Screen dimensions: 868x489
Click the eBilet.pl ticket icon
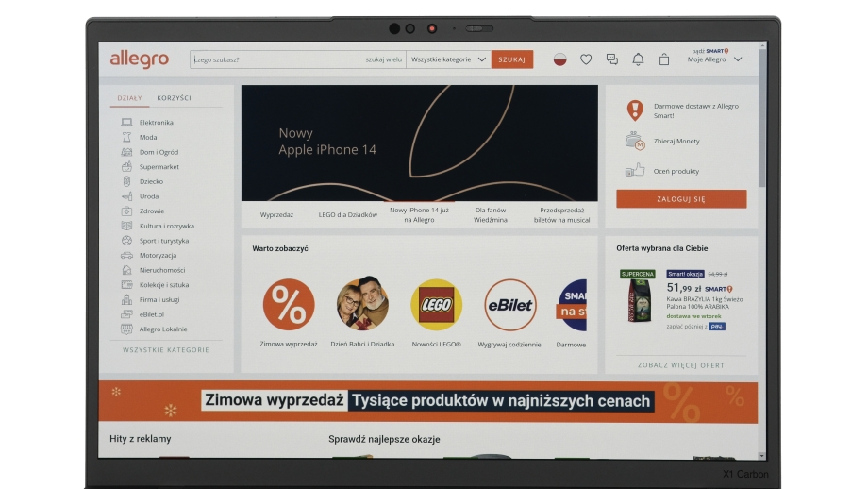click(126, 314)
